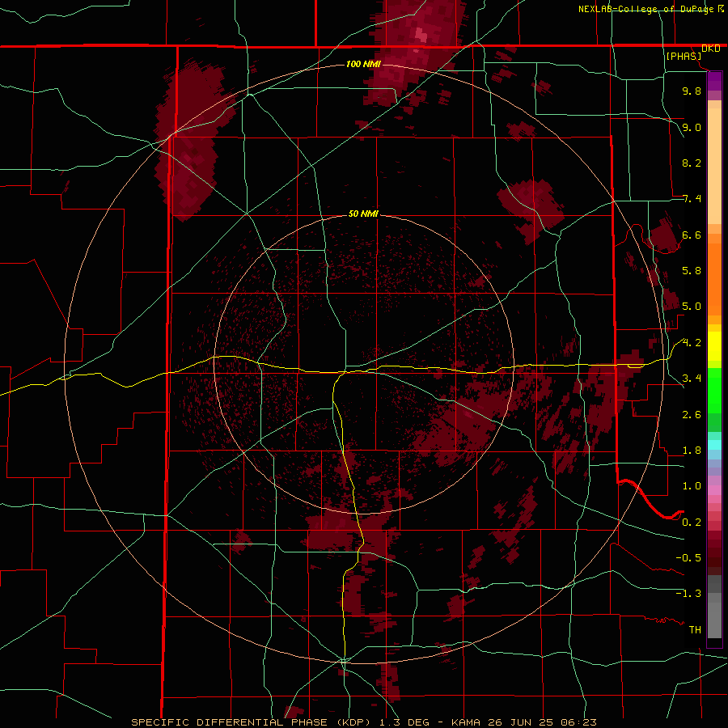728x728 pixels.
Task: Pick the yellow band of the color scale
Action: coord(714,346)
